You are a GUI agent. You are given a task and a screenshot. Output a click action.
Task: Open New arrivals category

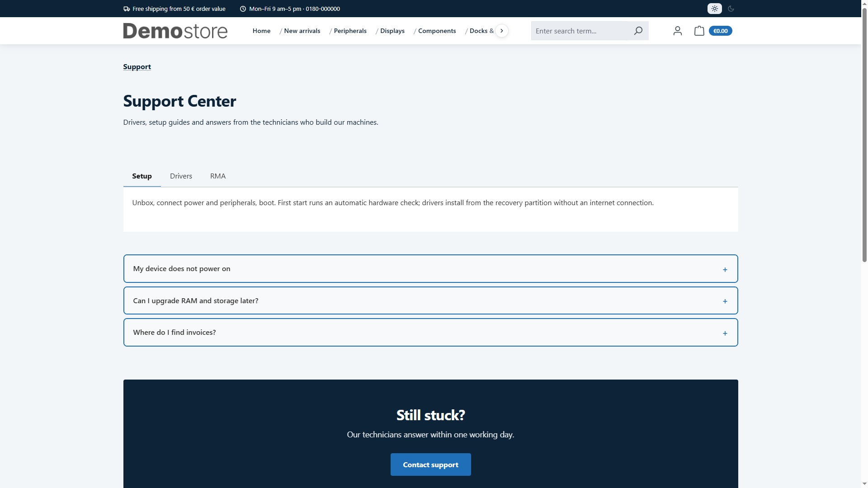[302, 31]
